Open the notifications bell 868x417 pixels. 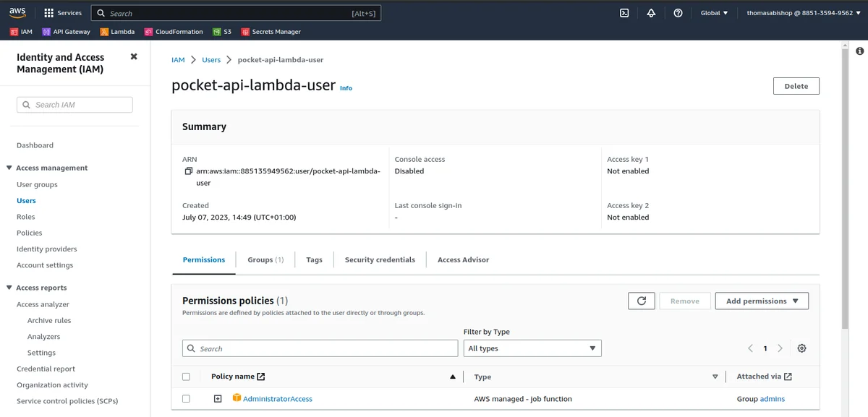tap(651, 13)
